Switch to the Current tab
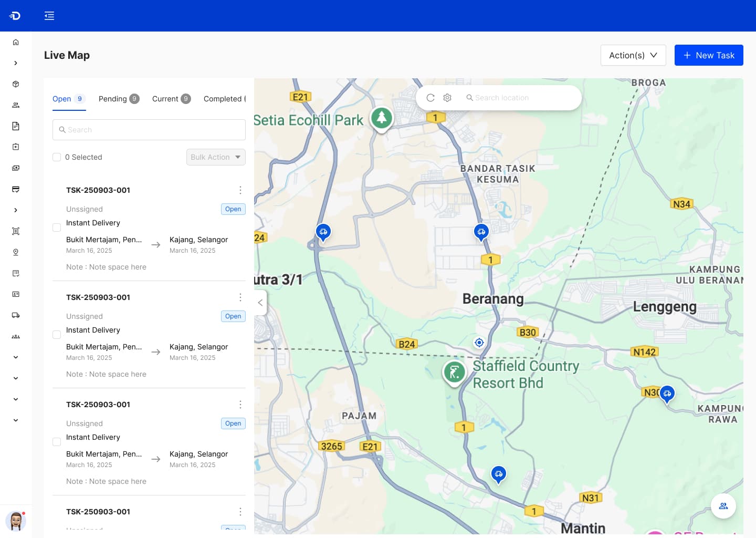756x538 pixels. click(172, 99)
